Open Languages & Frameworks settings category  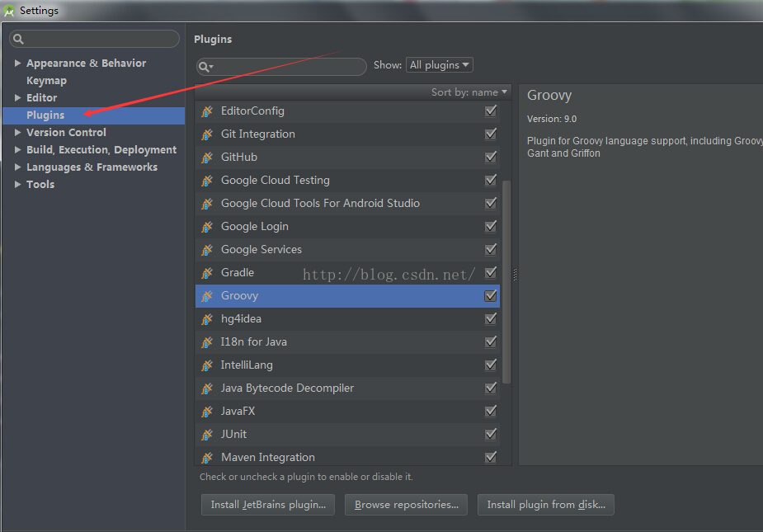coord(92,167)
